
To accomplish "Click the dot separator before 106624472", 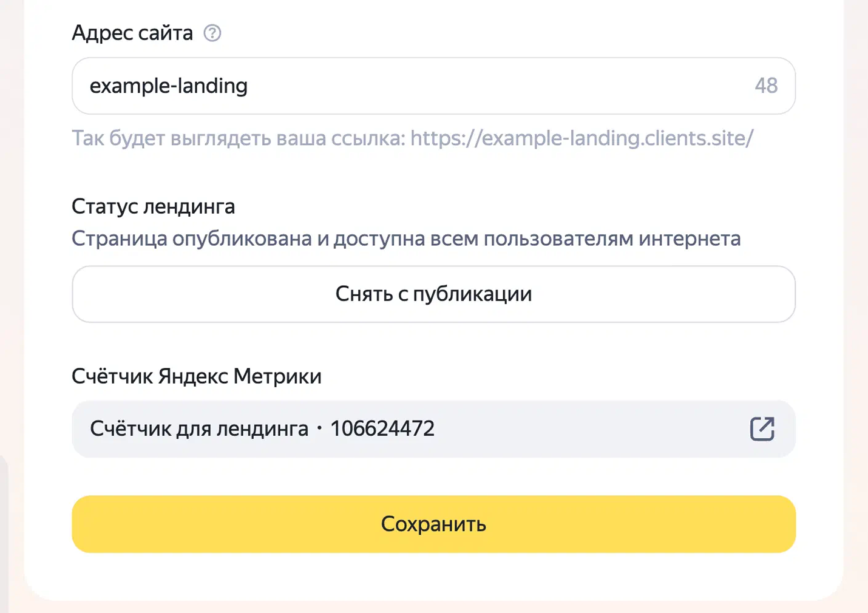I will click(319, 428).
